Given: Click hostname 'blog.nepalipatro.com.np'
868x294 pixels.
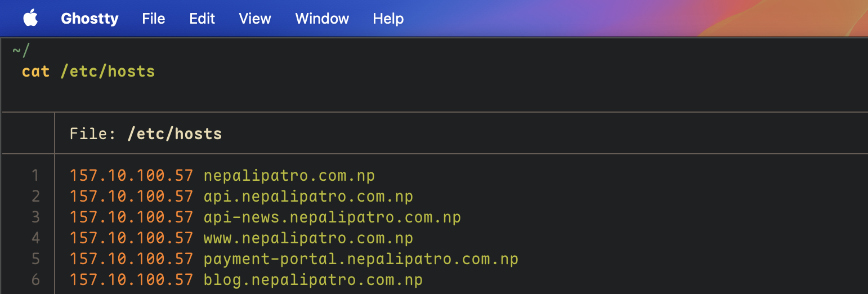Looking at the screenshot, I should [x=313, y=280].
